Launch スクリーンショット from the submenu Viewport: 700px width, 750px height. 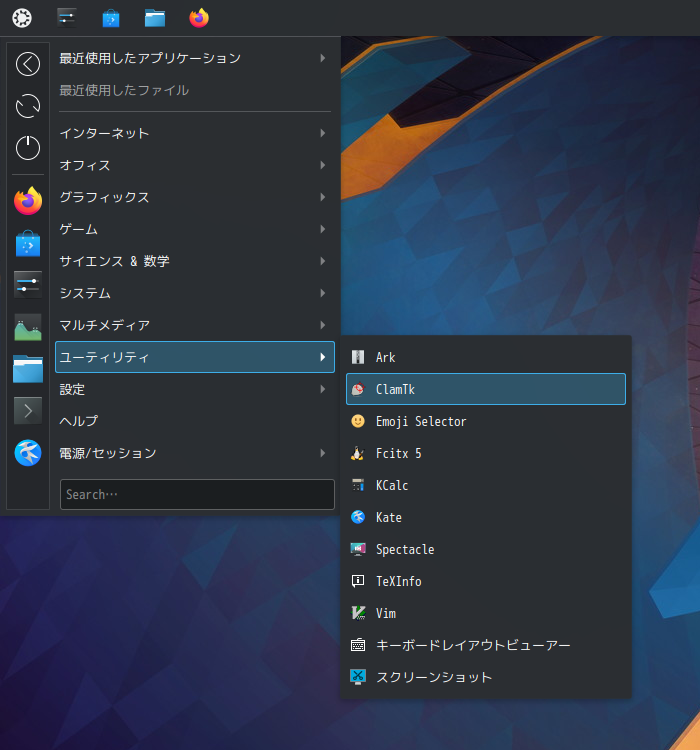[486, 677]
